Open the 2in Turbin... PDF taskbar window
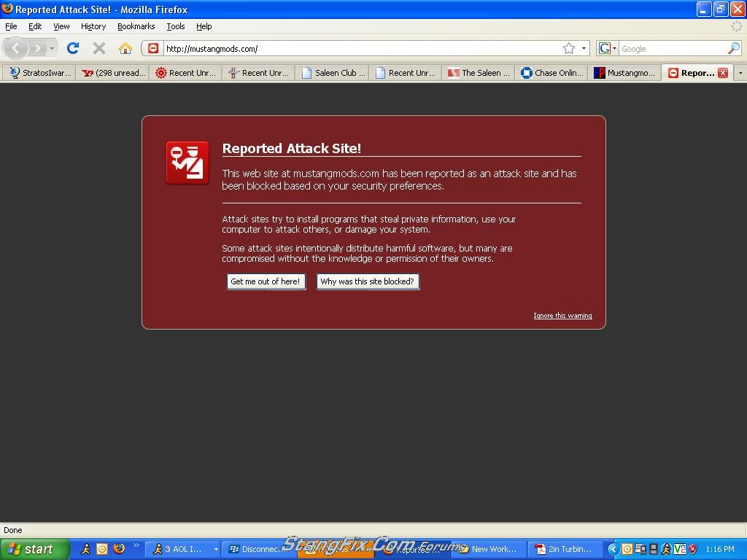Viewport: 747px width, 560px height. tap(565, 549)
